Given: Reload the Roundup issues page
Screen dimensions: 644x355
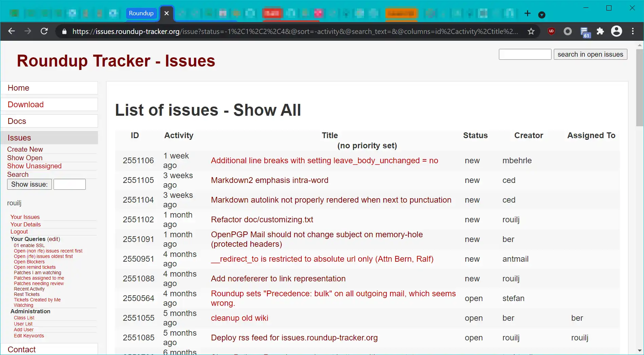Looking at the screenshot, I should (44, 31).
